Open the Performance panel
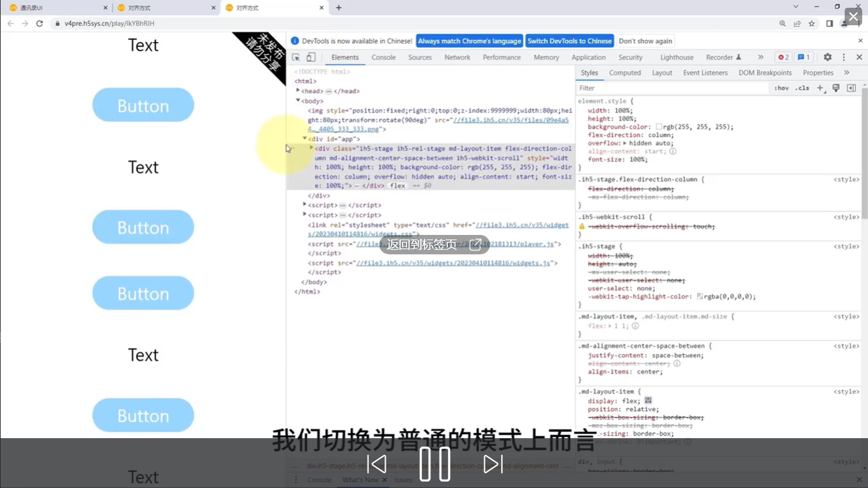The image size is (868, 488). [502, 57]
